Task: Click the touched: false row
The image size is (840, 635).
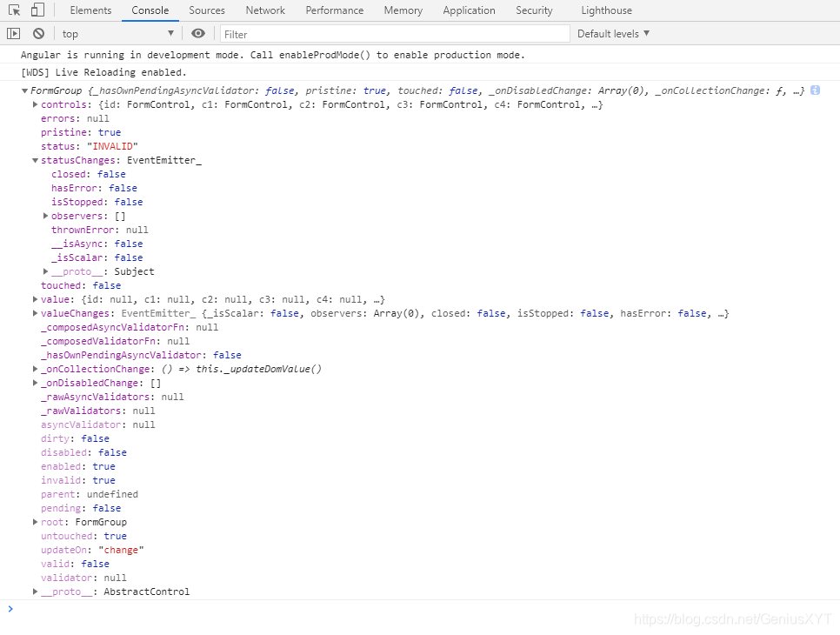Action: point(81,285)
